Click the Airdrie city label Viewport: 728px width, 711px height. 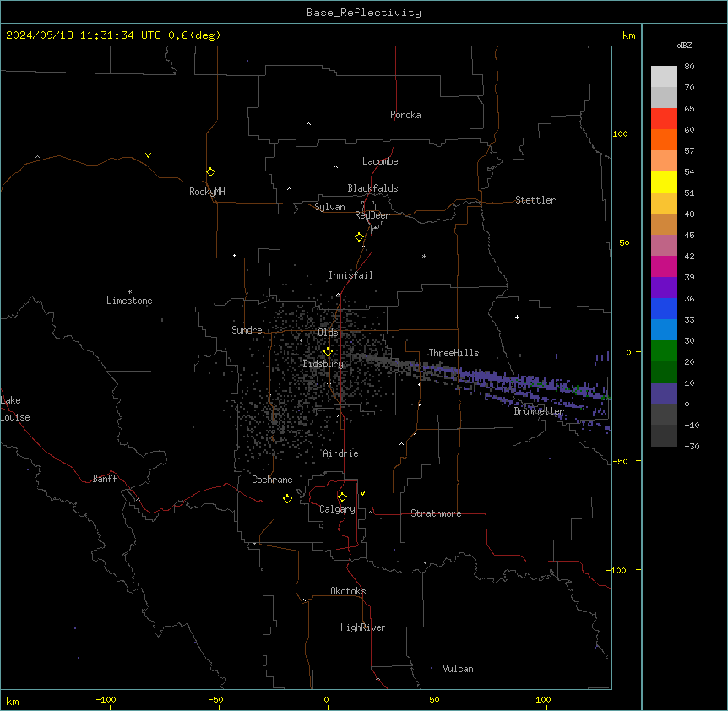[x=341, y=453]
